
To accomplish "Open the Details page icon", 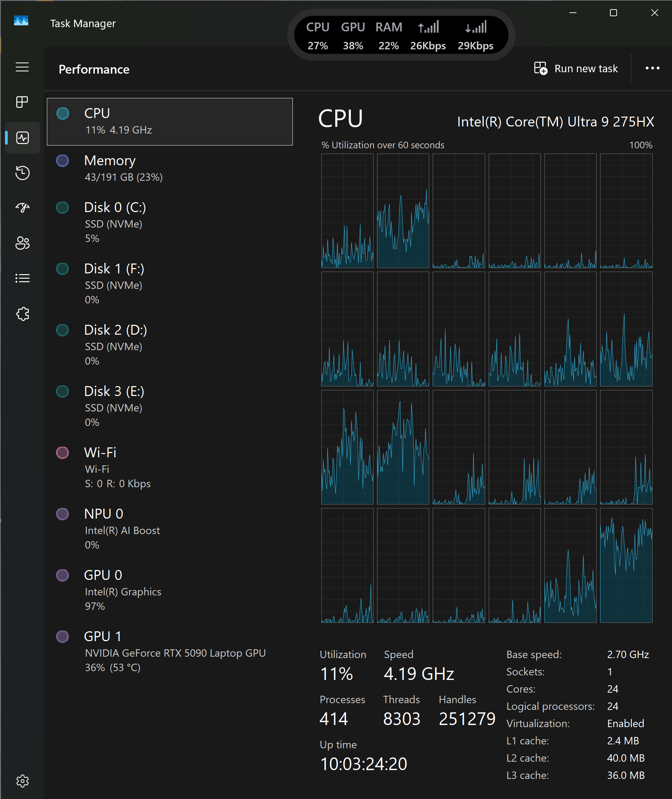I will (x=22, y=278).
